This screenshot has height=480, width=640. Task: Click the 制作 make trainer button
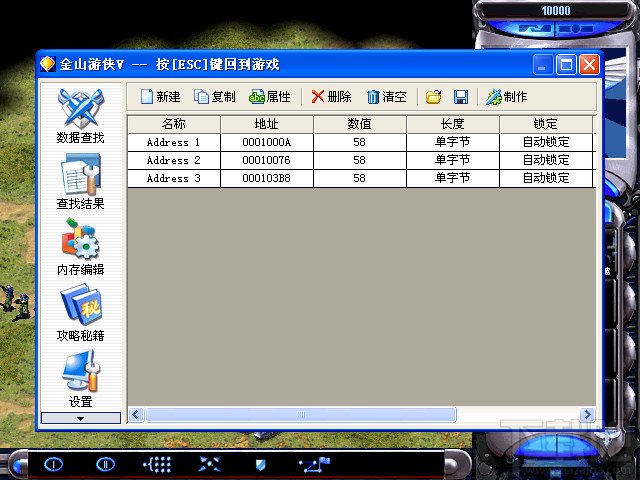click(507, 97)
